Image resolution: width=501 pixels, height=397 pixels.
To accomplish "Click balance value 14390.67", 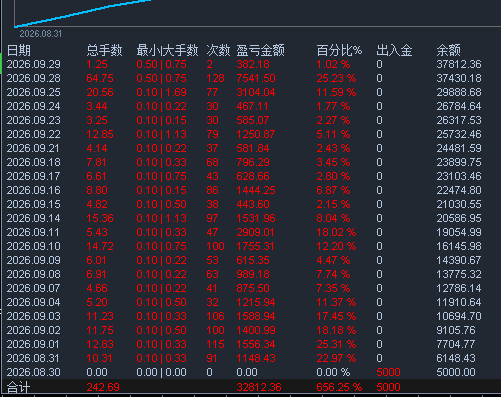I will coord(459,260).
